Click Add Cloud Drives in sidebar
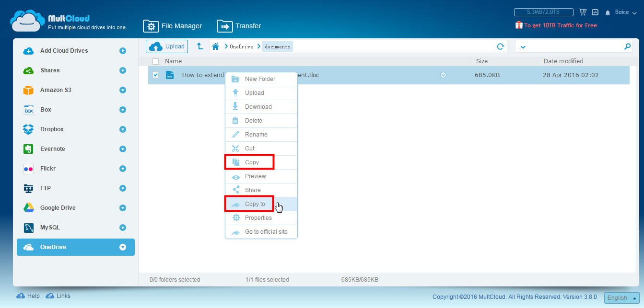 [x=64, y=51]
